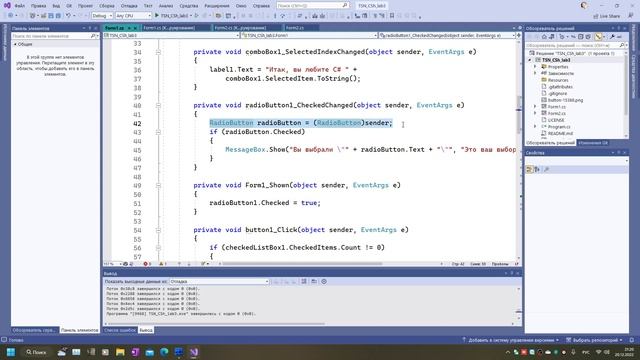Click the search magnifier in the toolbox search field
This screenshot has width=640, height=360.
[93, 36]
